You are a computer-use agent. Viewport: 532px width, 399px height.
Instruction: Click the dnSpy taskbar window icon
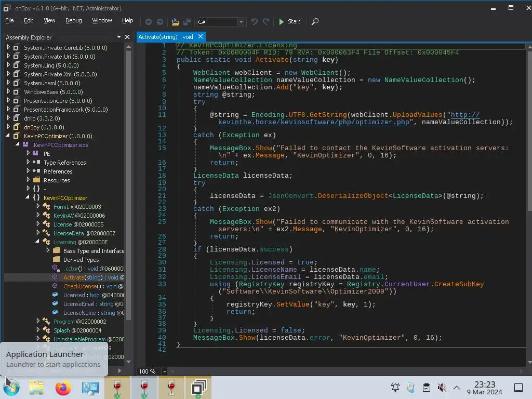(x=198, y=388)
